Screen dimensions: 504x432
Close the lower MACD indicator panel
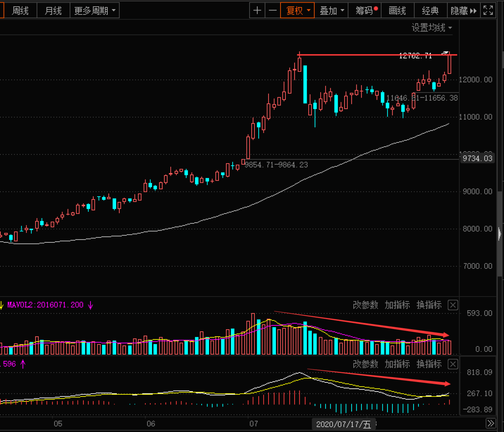point(453,364)
